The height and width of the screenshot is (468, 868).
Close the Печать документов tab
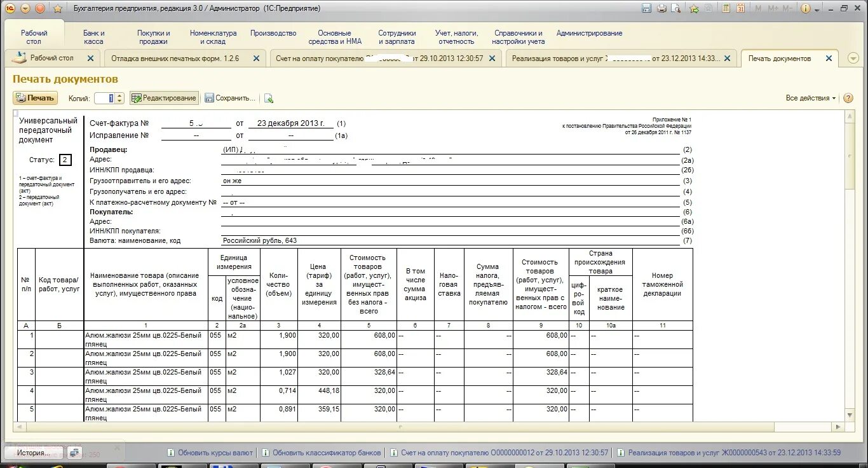click(x=829, y=58)
